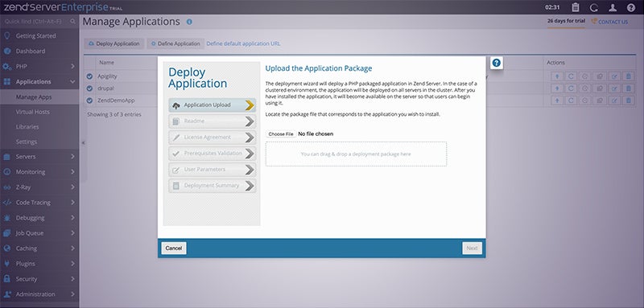This screenshot has height=308, width=644.
Task: Click the Define Application toolbar button
Action: (175, 43)
